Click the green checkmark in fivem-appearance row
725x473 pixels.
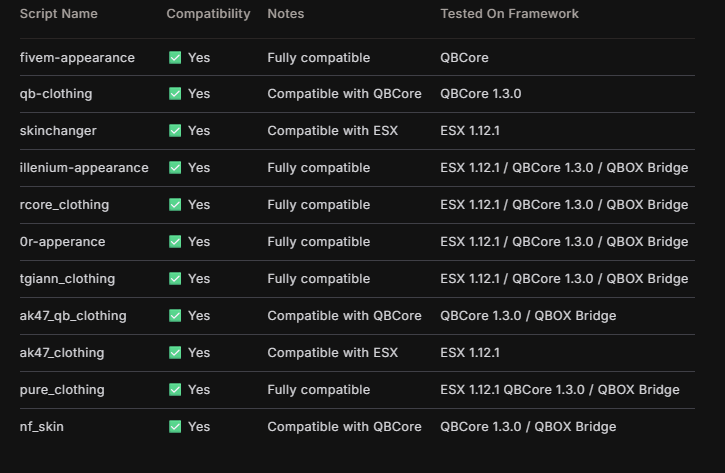coord(175,57)
